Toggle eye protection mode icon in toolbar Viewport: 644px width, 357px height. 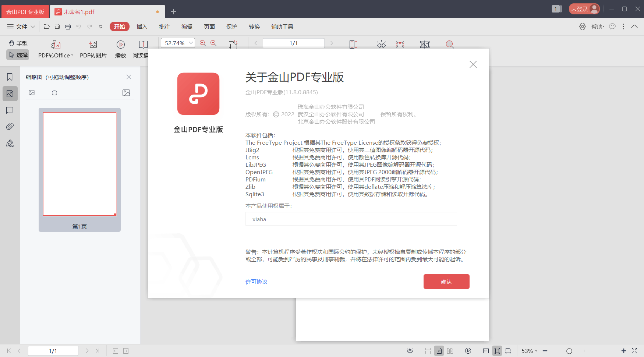[381, 44]
